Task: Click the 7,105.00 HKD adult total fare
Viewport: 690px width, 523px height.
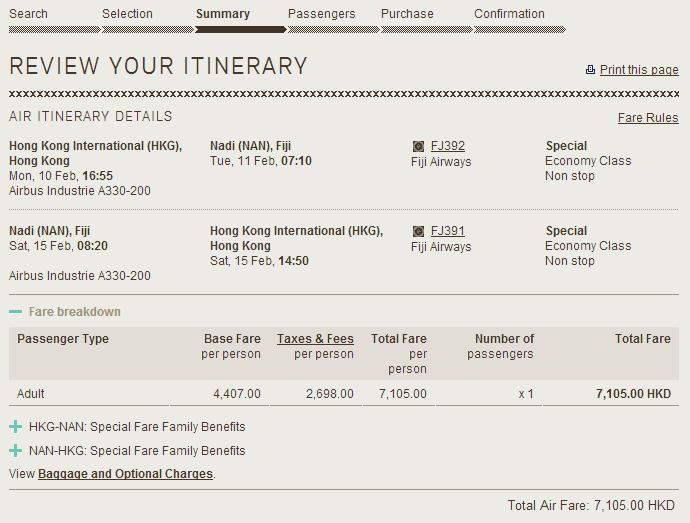Action: 633,394
